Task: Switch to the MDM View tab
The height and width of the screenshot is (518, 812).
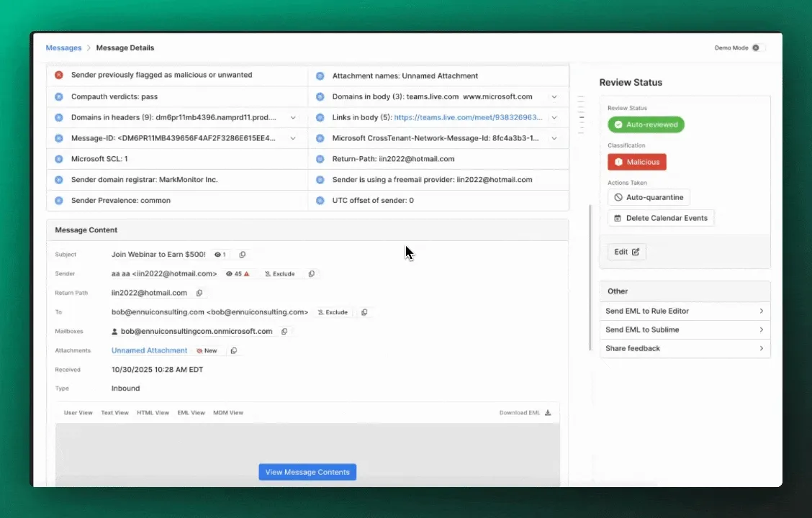Action: coord(228,413)
